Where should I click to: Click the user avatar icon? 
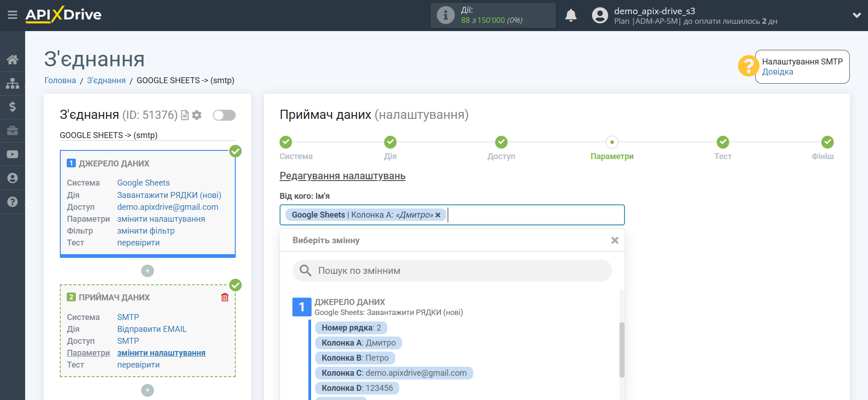click(x=600, y=16)
